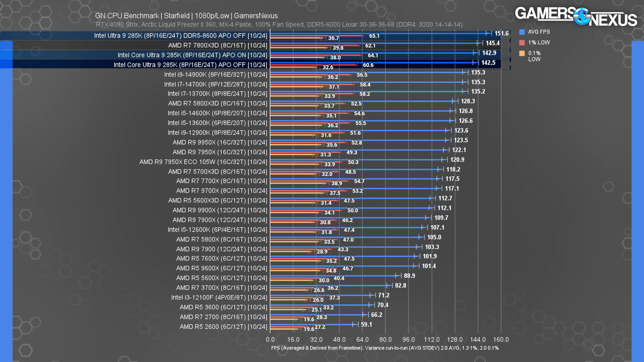Click the 'AMD R7 5800X (8C/16T)' label

click(x=222, y=239)
